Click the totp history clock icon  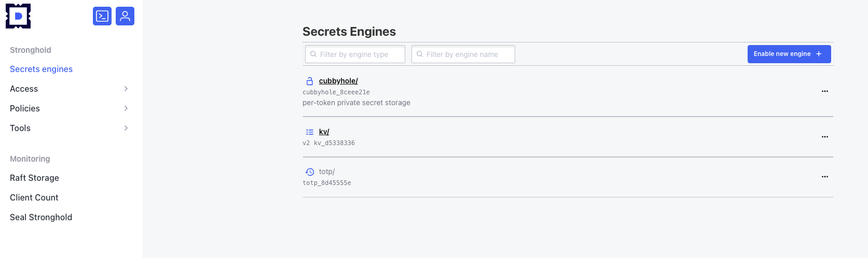pyautogui.click(x=310, y=172)
